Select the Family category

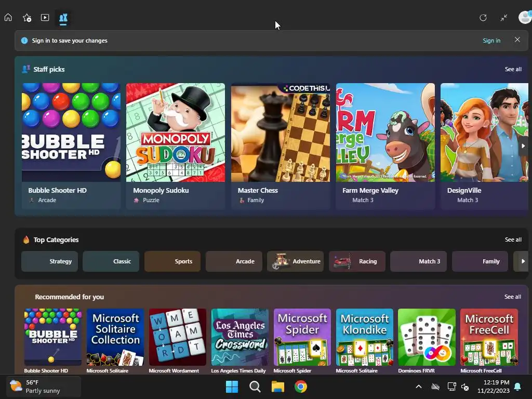coord(480,261)
